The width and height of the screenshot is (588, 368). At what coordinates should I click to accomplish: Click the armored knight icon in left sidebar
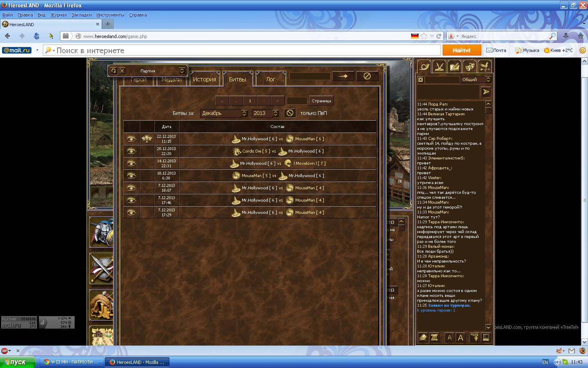click(101, 232)
